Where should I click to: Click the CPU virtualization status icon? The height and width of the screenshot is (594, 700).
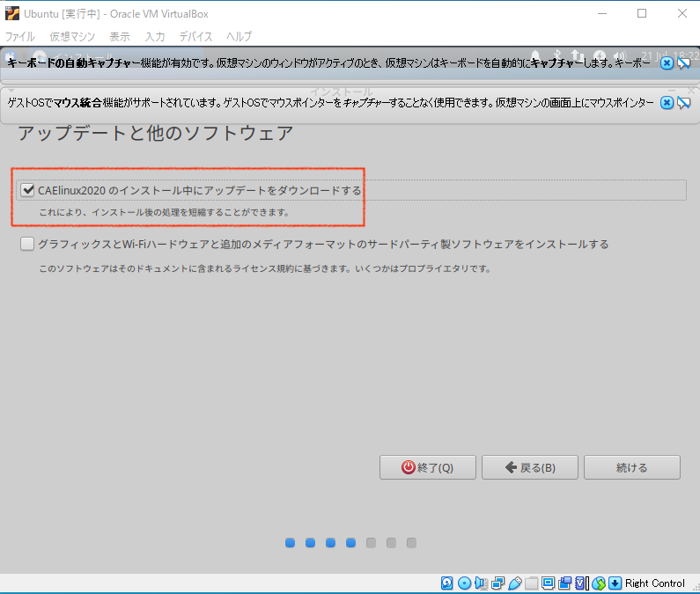point(582,583)
